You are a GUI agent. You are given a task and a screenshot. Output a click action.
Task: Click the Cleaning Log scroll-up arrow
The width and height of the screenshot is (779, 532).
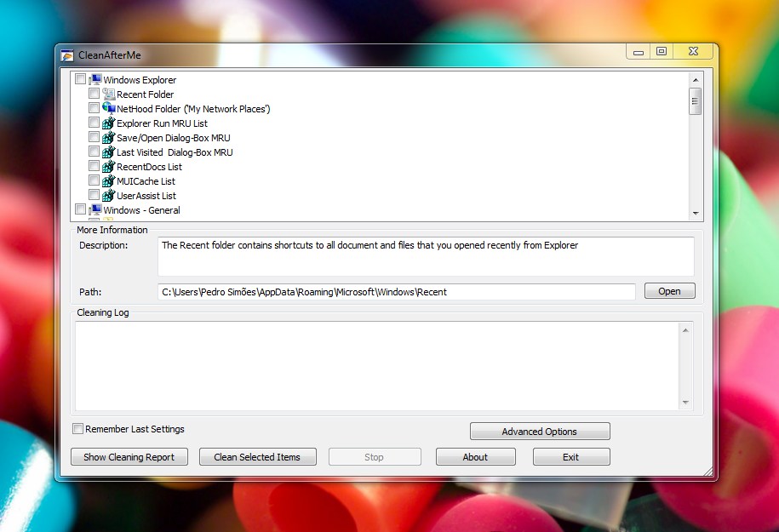pos(685,330)
